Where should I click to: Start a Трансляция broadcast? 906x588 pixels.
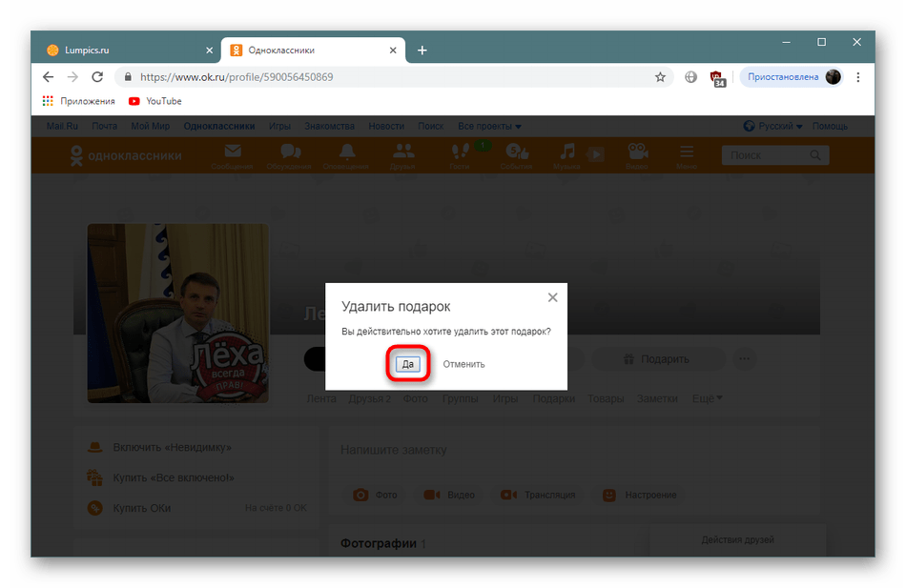point(537,495)
